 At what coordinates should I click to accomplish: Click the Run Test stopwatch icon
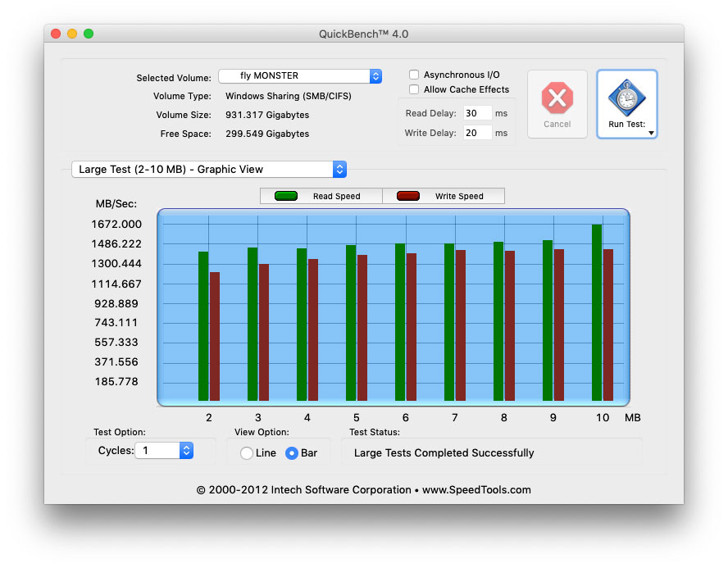click(626, 98)
